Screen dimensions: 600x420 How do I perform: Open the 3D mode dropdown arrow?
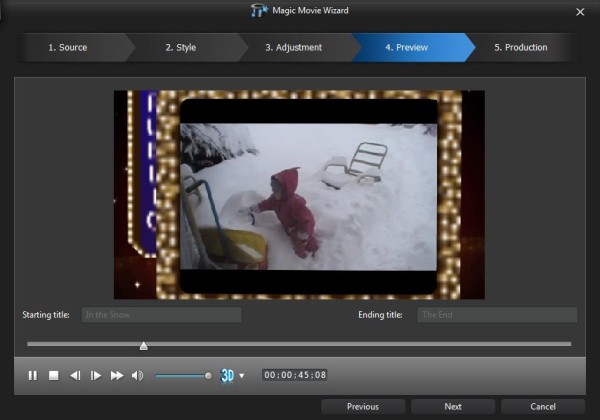(241, 376)
